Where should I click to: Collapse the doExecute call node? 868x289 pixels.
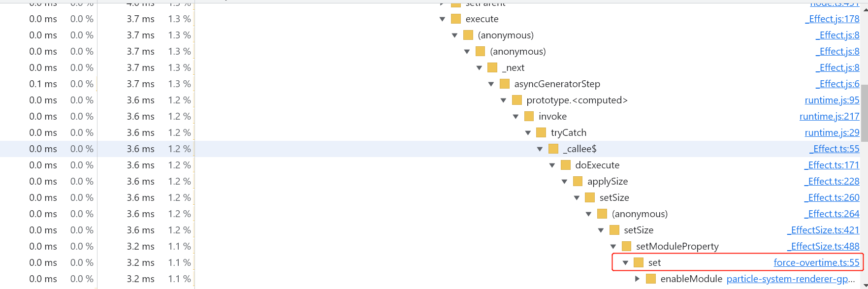552,165
